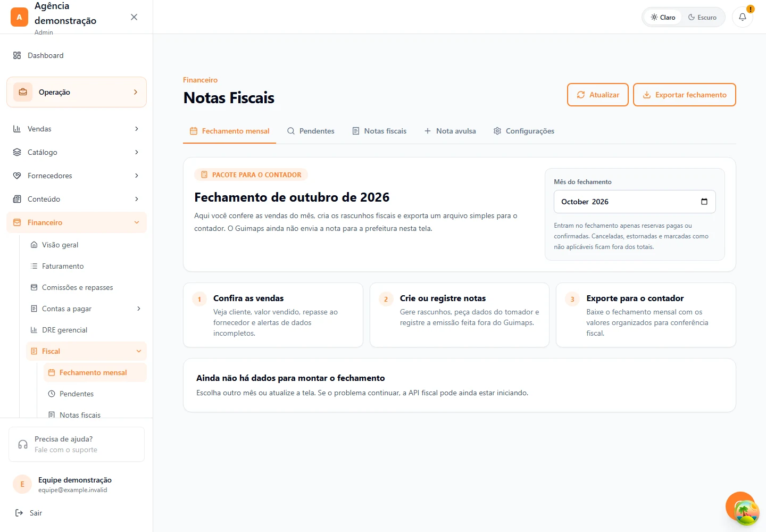Switch to Claro light theme

[x=663, y=17]
